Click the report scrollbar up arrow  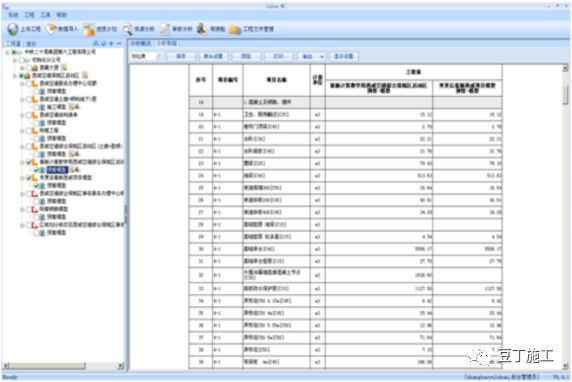tap(565, 68)
